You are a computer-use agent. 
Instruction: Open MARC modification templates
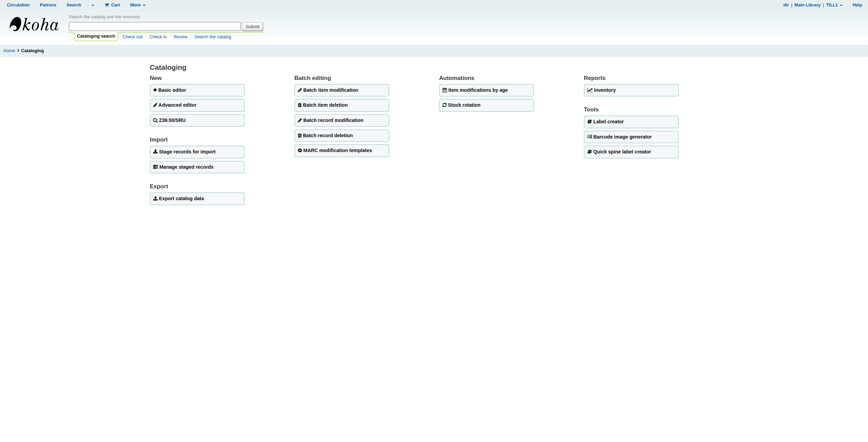(341, 150)
